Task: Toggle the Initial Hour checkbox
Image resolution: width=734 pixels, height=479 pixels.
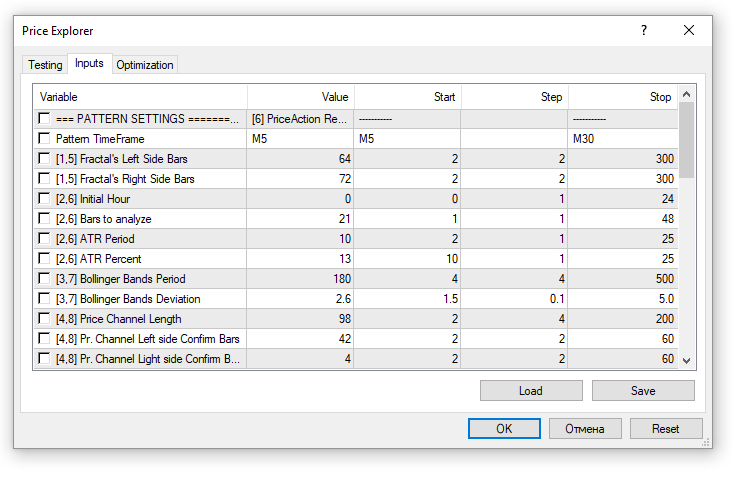Action: pyautogui.click(x=44, y=199)
